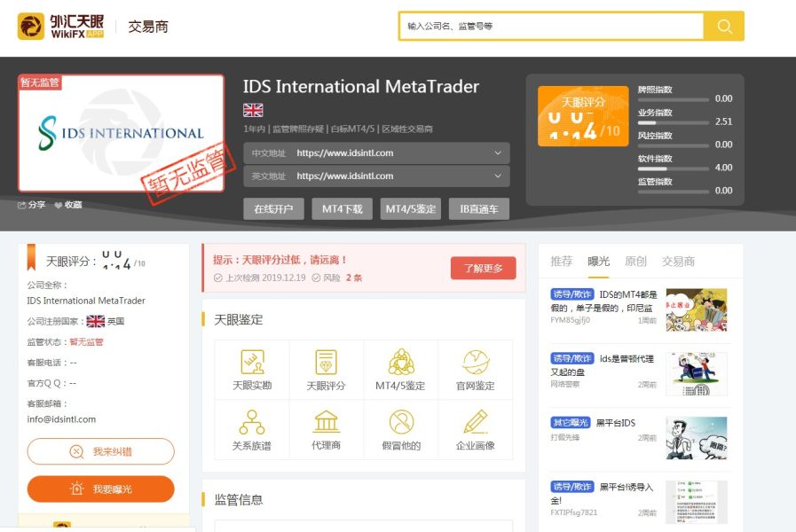Screen dimensions: 796x532
Task: Click author name FYM85gjfj0
Action: tap(570, 320)
